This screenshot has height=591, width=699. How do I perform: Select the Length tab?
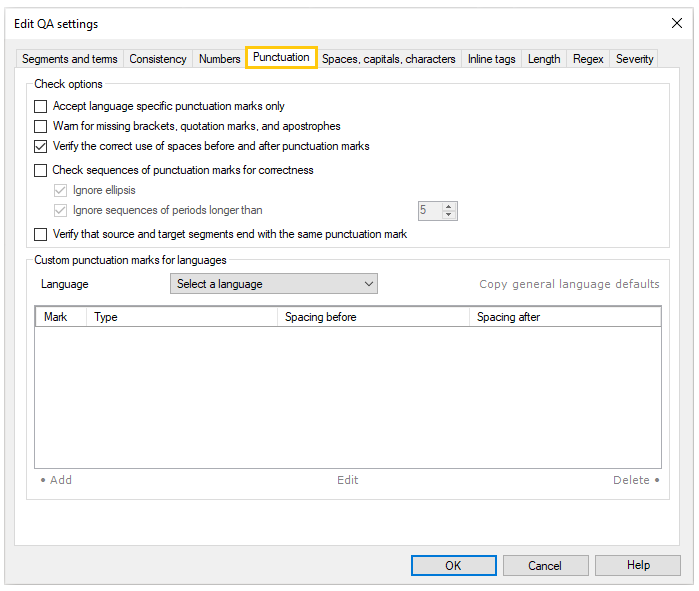pyautogui.click(x=544, y=59)
